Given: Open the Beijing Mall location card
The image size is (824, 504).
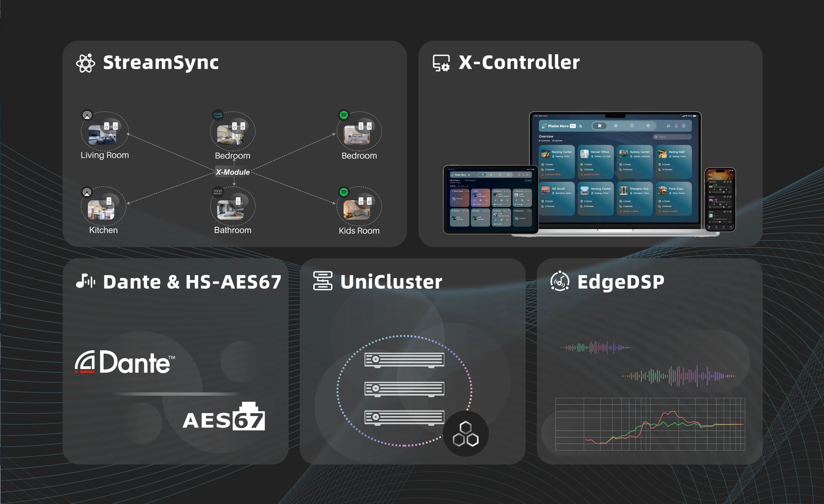Looking at the screenshot, I should 674,162.
